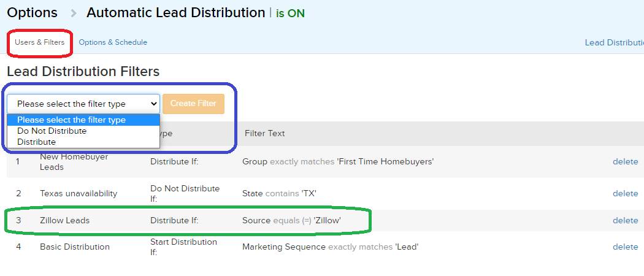Switch to Options & Schedule tab
This screenshot has height=276, width=644.
[113, 42]
